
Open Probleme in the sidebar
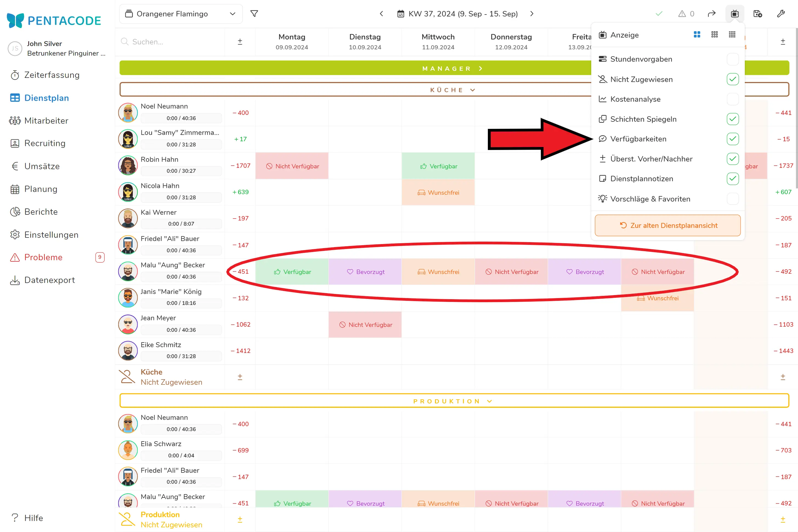point(43,257)
